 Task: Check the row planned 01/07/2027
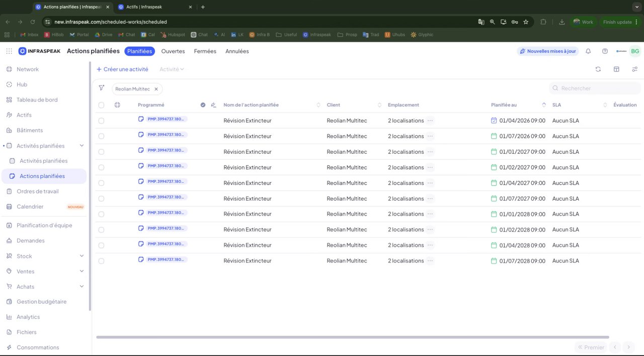[x=101, y=199]
